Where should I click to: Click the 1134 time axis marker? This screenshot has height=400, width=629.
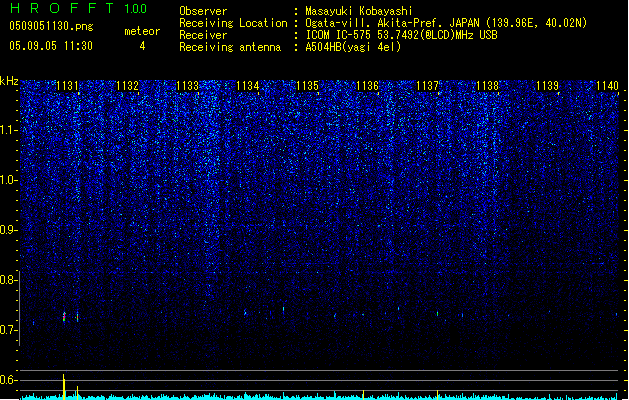[x=248, y=85]
